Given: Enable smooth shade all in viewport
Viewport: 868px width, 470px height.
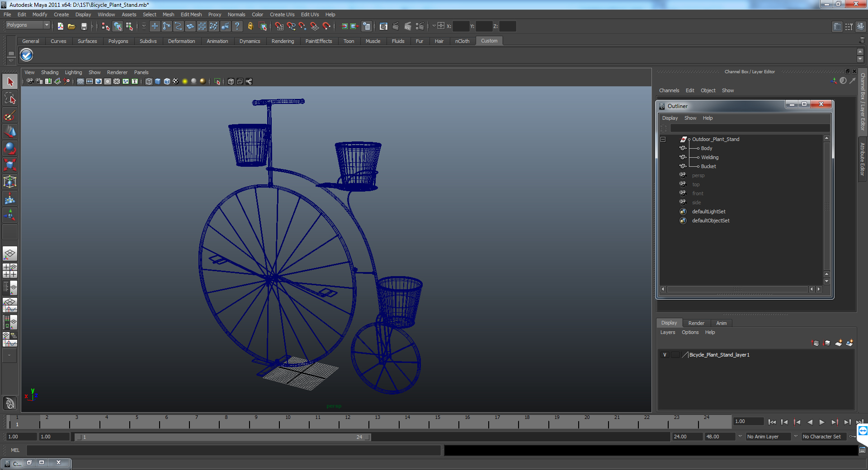Looking at the screenshot, I should click(x=158, y=81).
